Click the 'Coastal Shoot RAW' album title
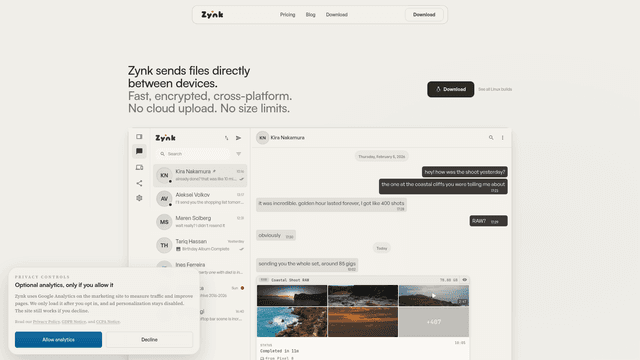640x360 pixels. tap(290, 280)
